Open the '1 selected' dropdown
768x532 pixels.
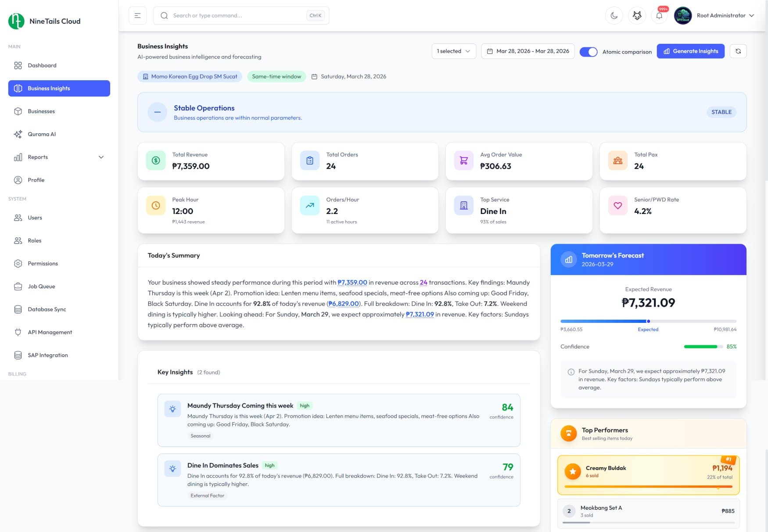click(454, 51)
